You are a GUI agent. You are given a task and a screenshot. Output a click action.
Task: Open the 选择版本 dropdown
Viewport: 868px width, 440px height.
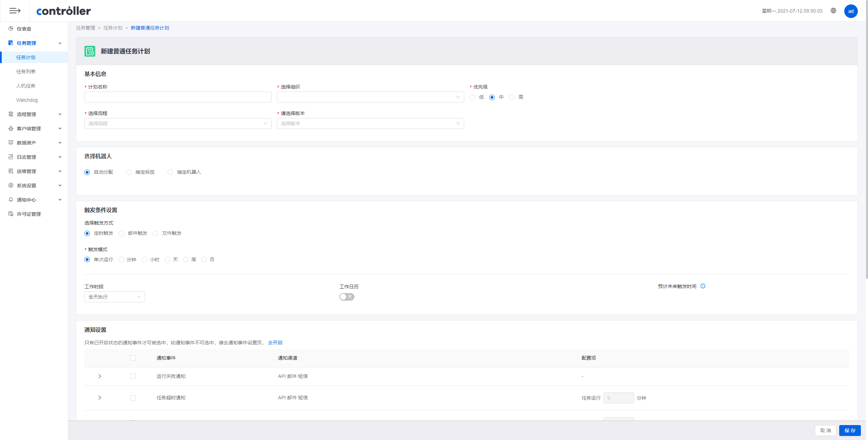point(370,123)
